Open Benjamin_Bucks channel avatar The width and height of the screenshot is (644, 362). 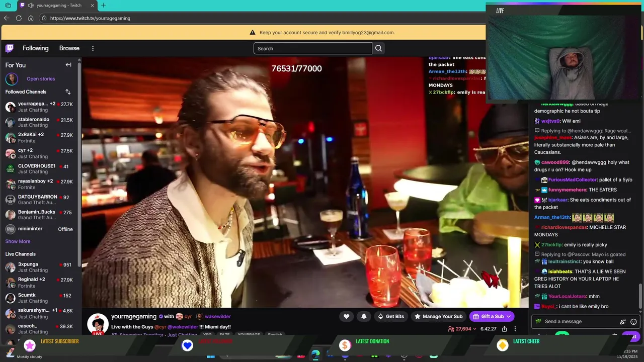10,215
